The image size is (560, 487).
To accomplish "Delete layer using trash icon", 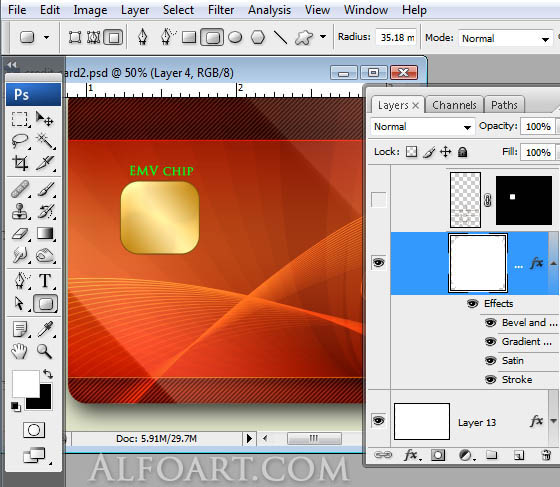I will tap(546, 455).
